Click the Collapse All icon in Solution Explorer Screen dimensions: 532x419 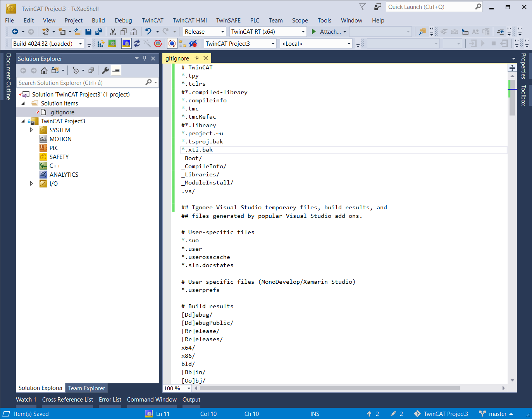coord(91,71)
